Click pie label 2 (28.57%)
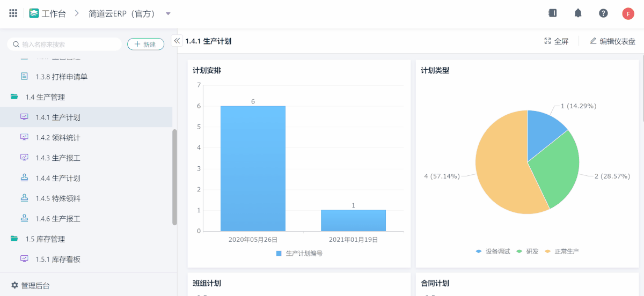644x296 pixels. pyautogui.click(x=612, y=176)
